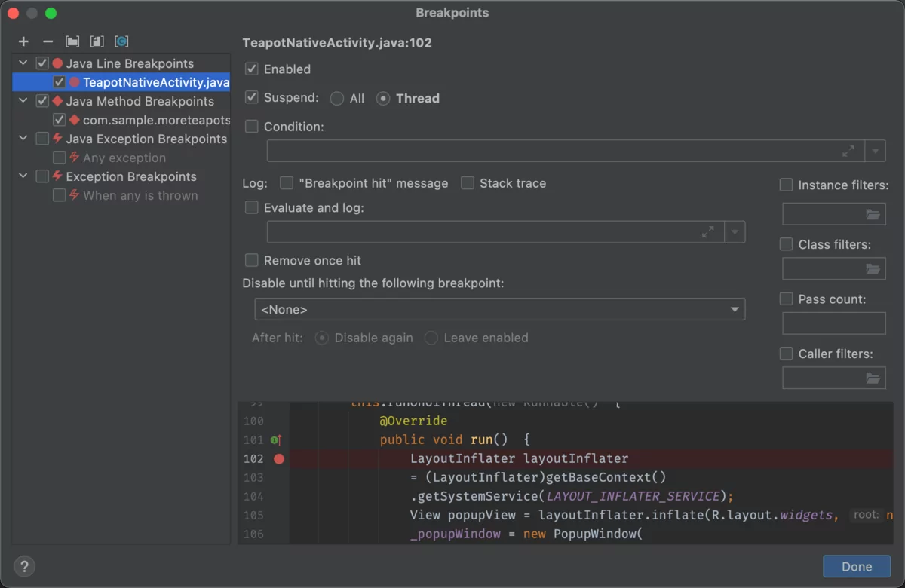This screenshot has width=905, height=588.
Task: Select the When any is thrown row
Action: [x=121, y=195]
